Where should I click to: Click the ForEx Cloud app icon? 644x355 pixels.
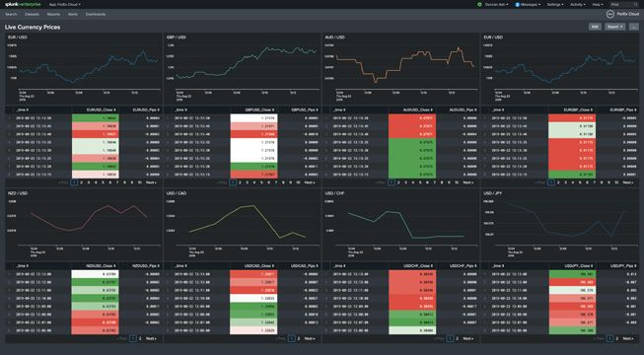click(x=610, y=14)
